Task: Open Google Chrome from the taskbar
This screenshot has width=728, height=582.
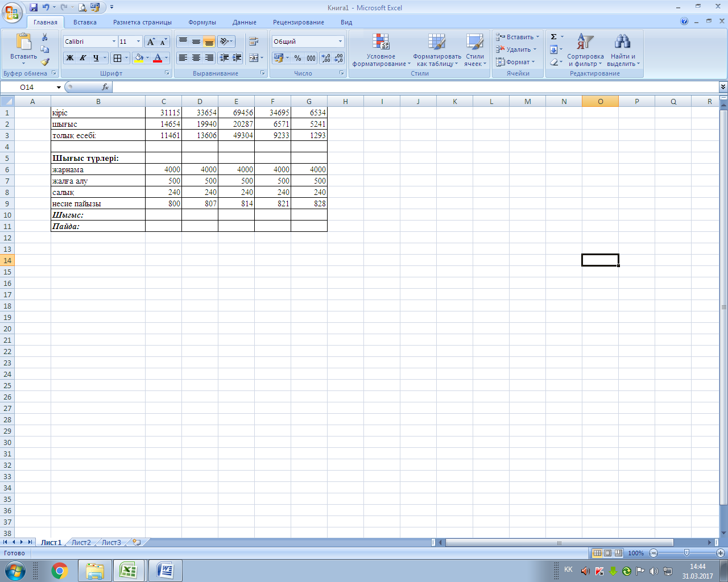Action: (x=60, y=571)
